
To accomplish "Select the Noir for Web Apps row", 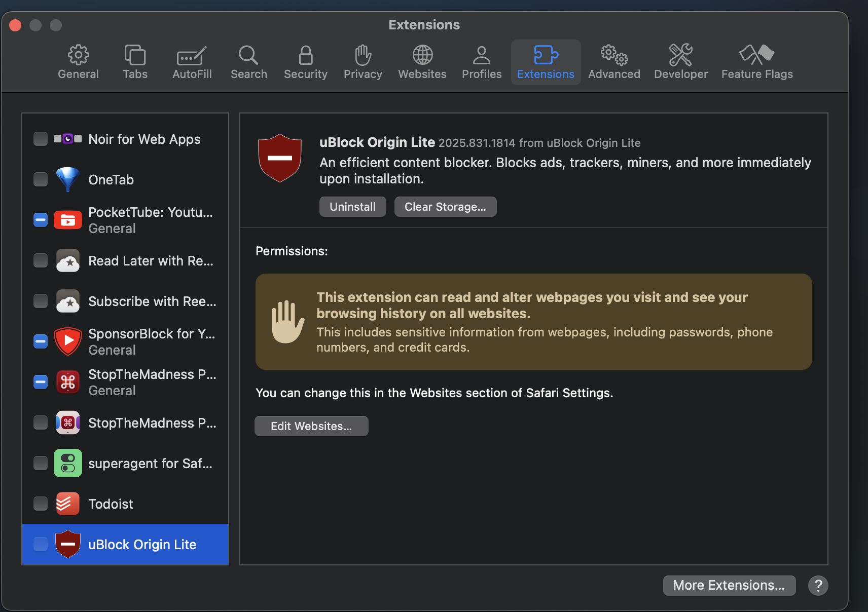I will click(x=125, y=139).
